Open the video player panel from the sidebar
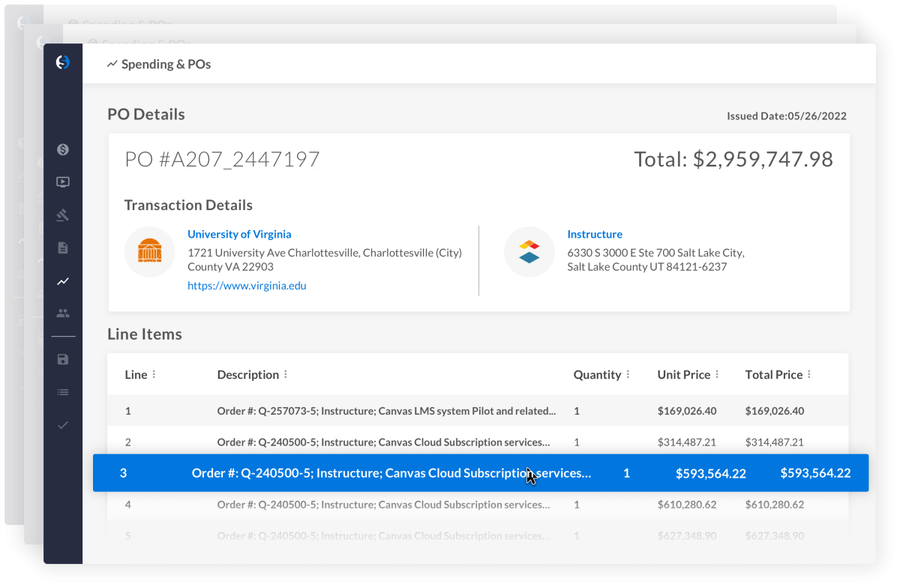The height and width of the screenshot is (588, 900). pos(63,182)
